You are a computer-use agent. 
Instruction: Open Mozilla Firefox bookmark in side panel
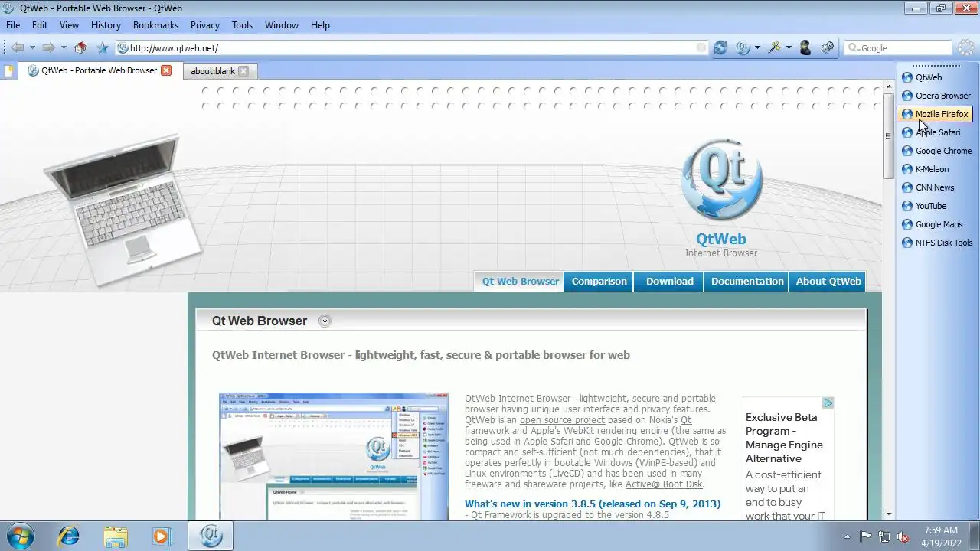[935, 114]
